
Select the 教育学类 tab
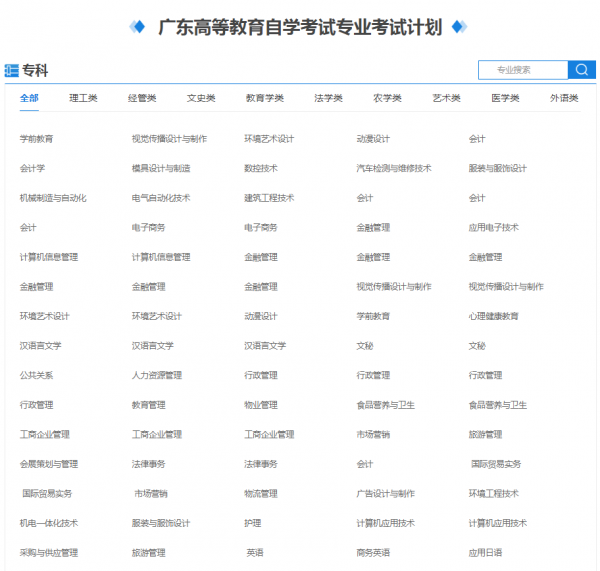click(x=265, y=98)
